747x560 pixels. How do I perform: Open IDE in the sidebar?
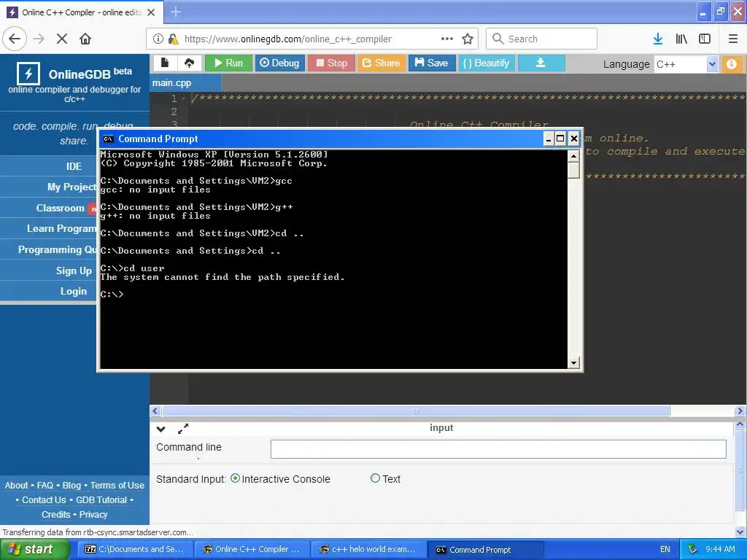point(74,166)
